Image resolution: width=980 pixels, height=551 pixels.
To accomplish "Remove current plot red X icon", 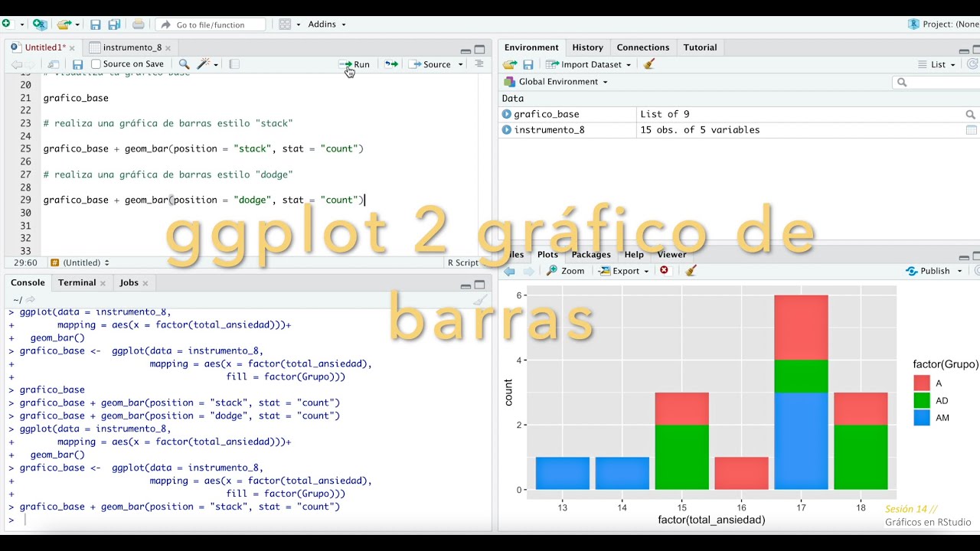I will pyautogui.click(x=664, y=270).
